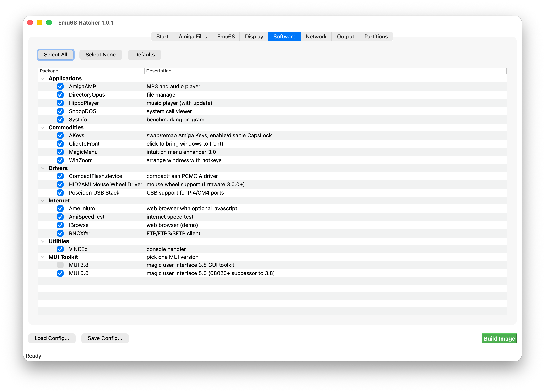Viewport: 545px width, 392px height.
Task: Click Select None button
Action: 101,55
